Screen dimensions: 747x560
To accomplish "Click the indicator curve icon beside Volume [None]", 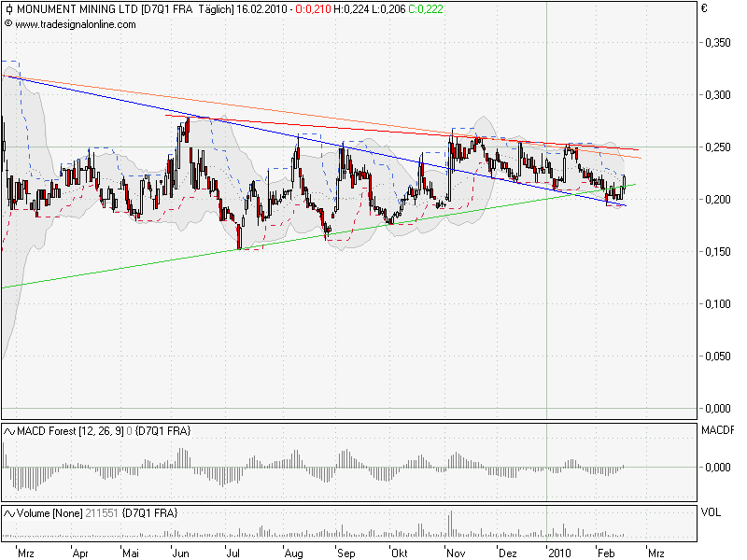I will [x=10, y=511].
